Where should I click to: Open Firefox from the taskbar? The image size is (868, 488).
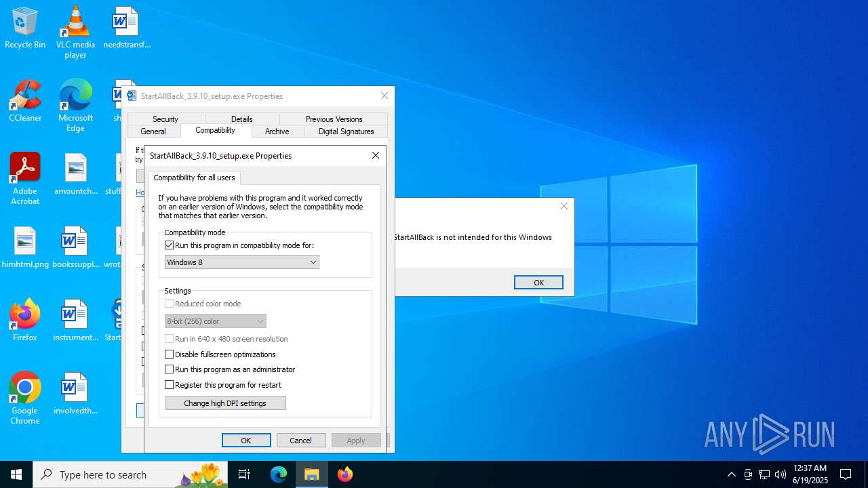point(345,474)
